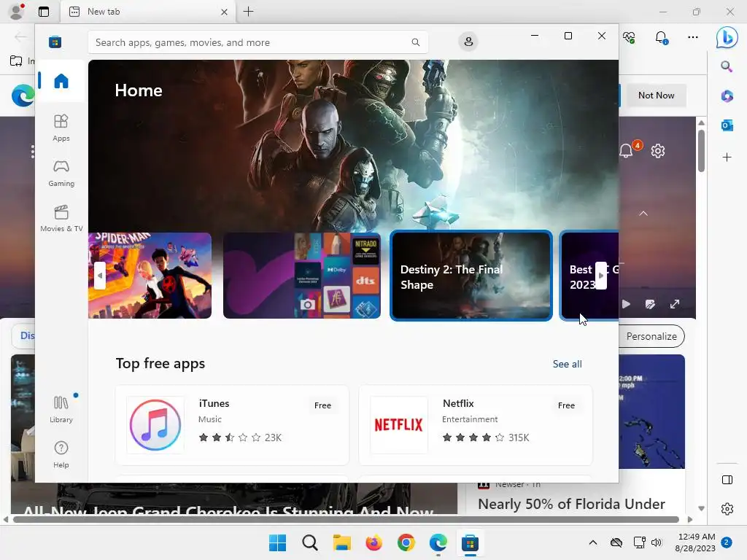Screen dimensions: 747x560
Task: Click the Netflix logo icon
Action: (399, 425)
